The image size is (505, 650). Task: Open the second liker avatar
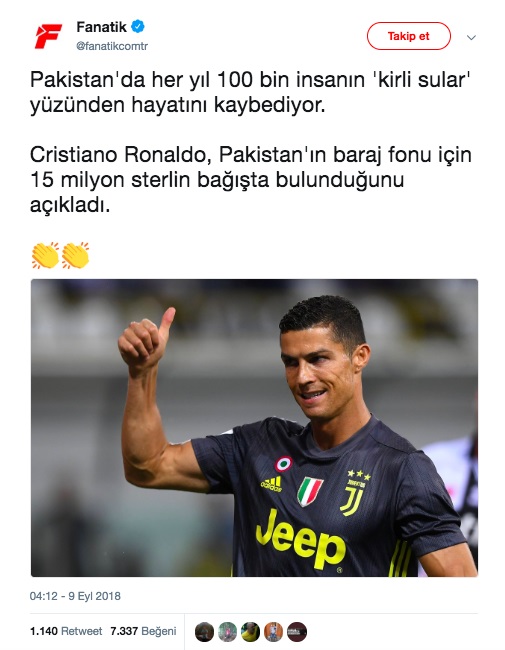(228, 632)
